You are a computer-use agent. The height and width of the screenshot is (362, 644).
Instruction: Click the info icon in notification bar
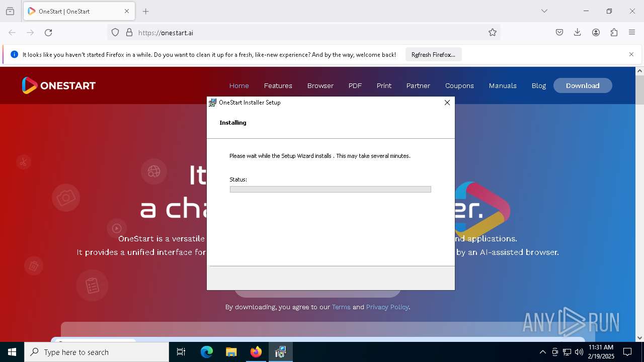click(14, 54)
